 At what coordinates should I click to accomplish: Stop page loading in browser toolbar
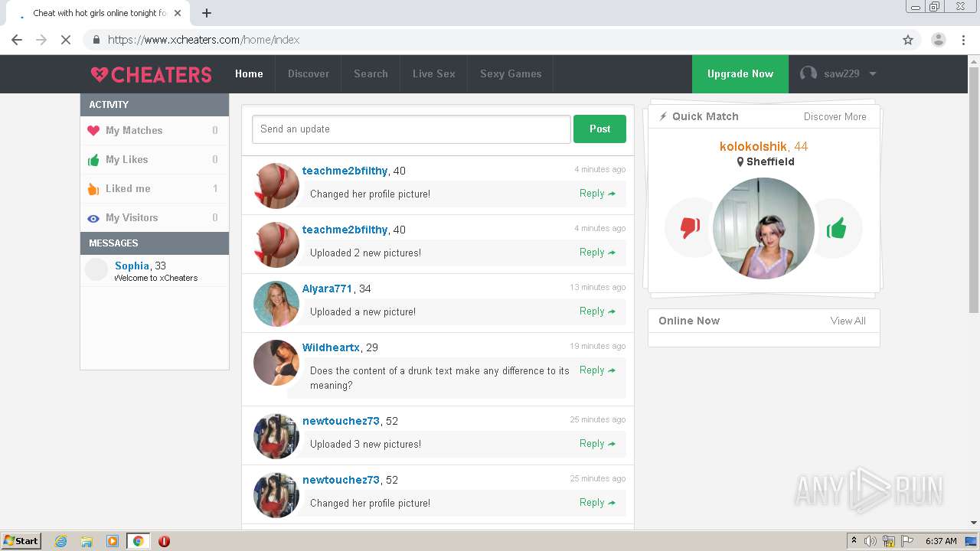click(x=66, y=40)
